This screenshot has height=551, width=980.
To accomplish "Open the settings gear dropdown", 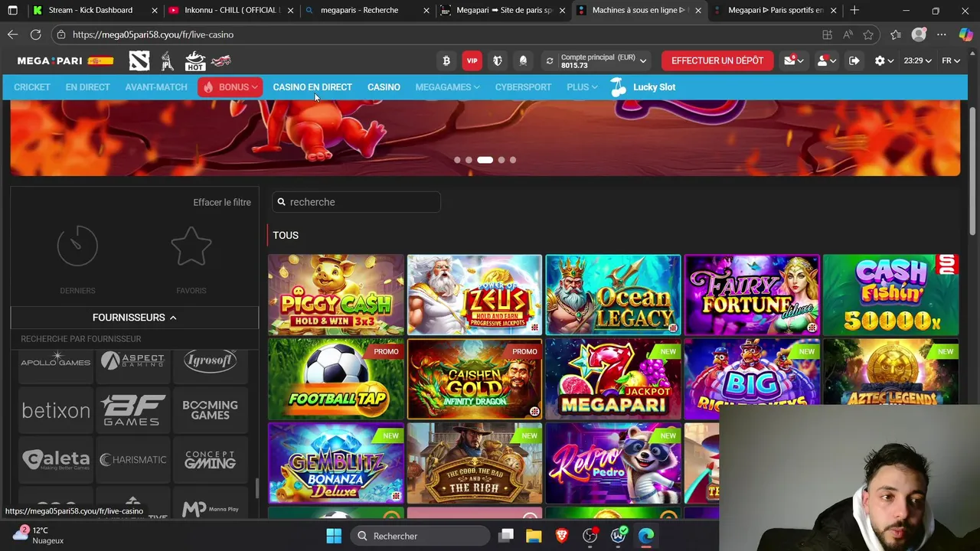I will tap(884, 60).
